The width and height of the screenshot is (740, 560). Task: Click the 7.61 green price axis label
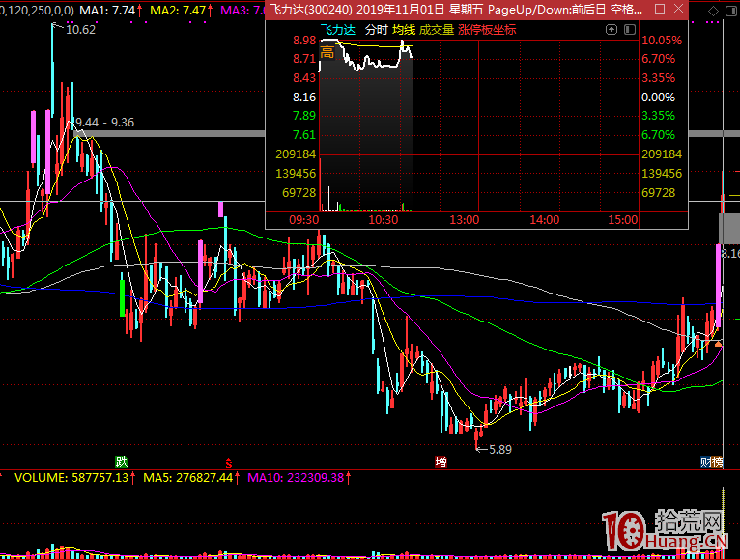pyautogui.click(x=304, y=135)
